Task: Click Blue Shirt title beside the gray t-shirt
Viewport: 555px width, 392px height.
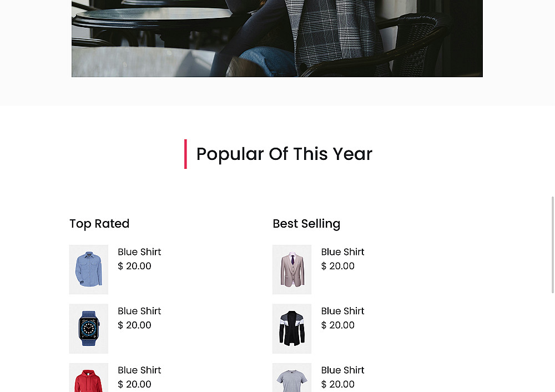Action: (342, 370)
